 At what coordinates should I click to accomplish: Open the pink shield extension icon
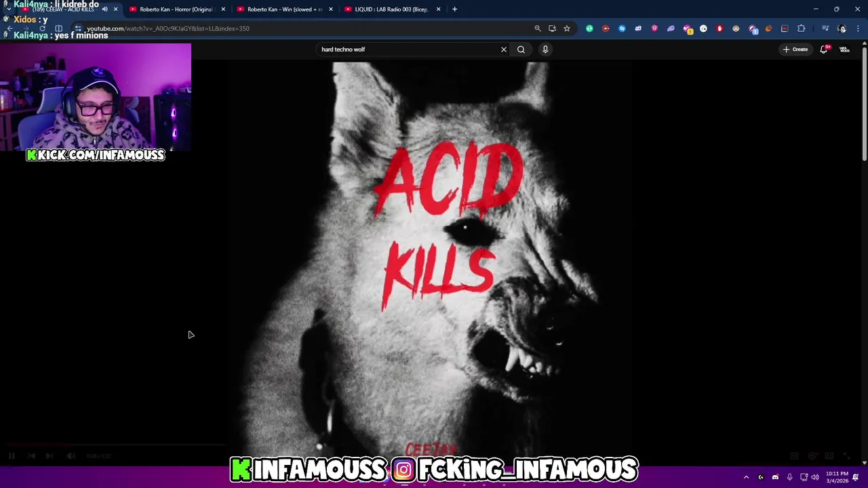pos(654,28)
